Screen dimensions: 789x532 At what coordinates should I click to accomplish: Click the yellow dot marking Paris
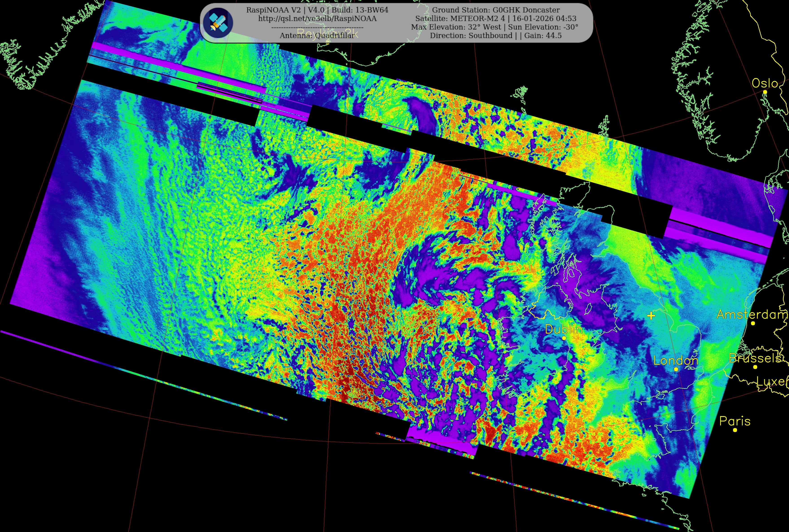(735, 430)
